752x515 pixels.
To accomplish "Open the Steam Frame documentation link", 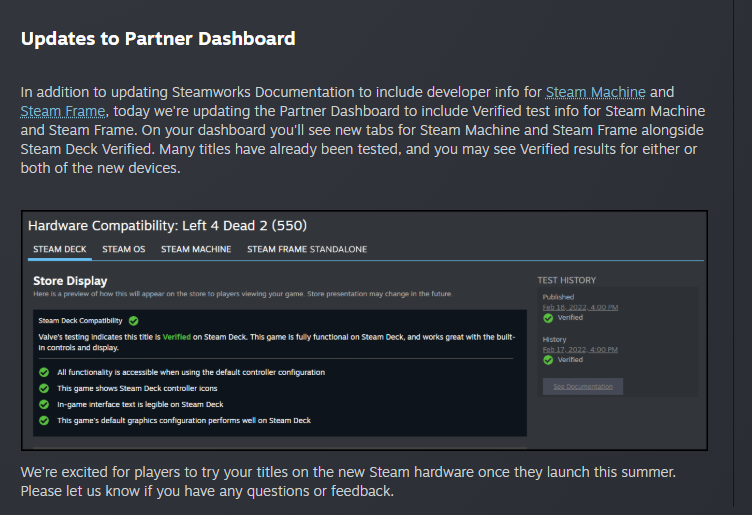I will (x=63, y=111).
